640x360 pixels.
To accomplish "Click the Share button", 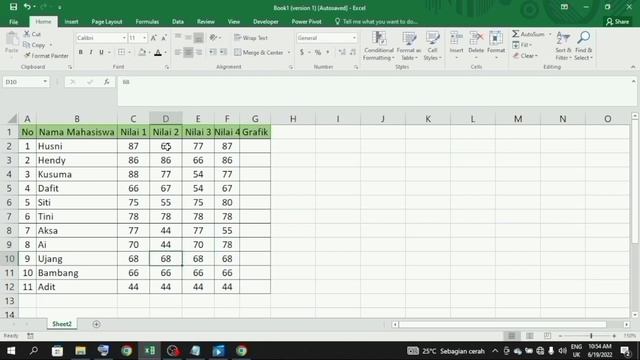I will coord(617,22).
